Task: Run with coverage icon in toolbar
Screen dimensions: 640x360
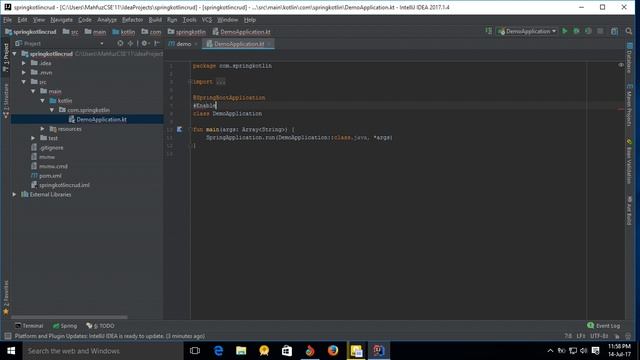Action: [588, 31]
